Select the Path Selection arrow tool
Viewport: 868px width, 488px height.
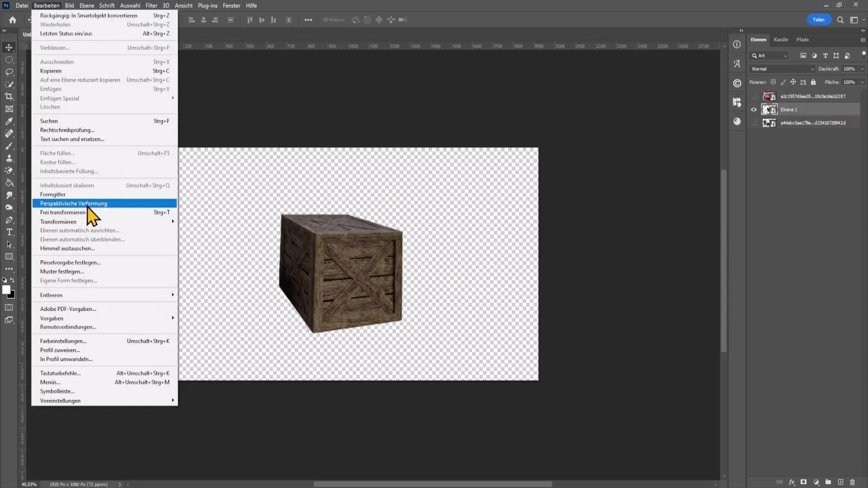[9, 244]
